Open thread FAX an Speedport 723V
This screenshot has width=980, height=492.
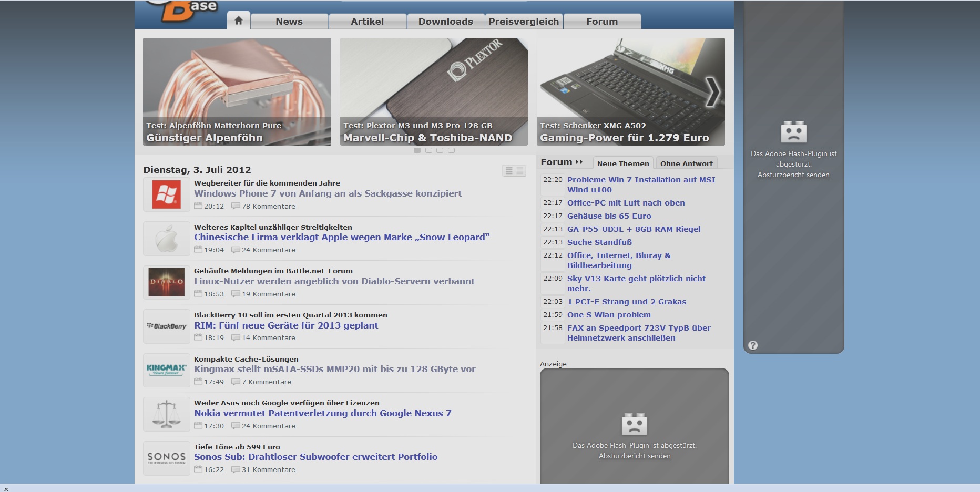pos(639,333)
